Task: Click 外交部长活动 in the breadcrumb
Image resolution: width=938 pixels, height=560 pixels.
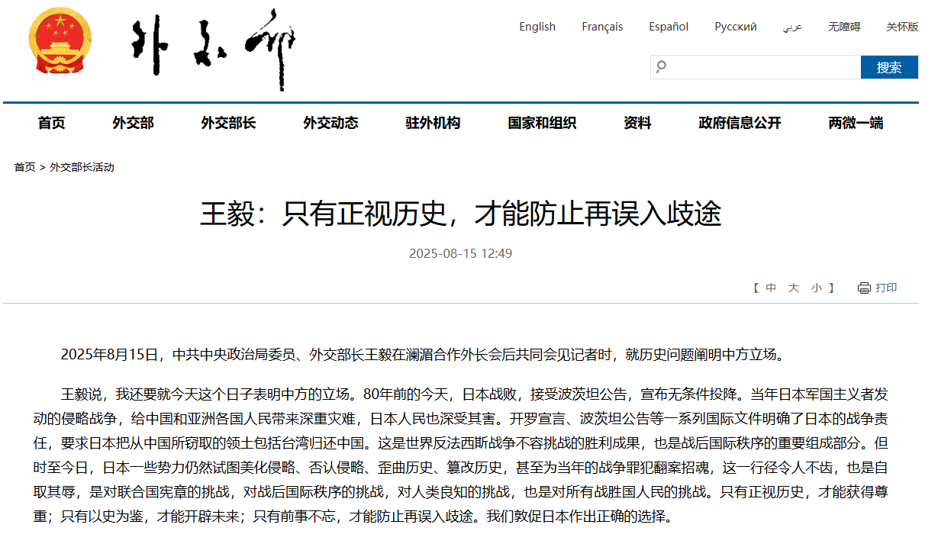Action: [82, 167]
